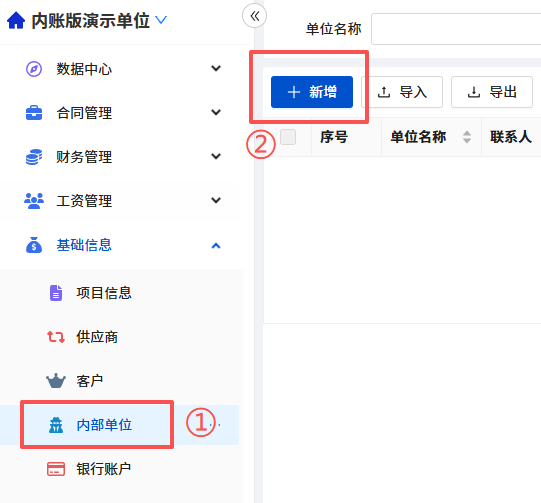The width and height of the screenshot is (541, 503).
Task: Click the 银行账户 card icon
Action: (56, 469)
